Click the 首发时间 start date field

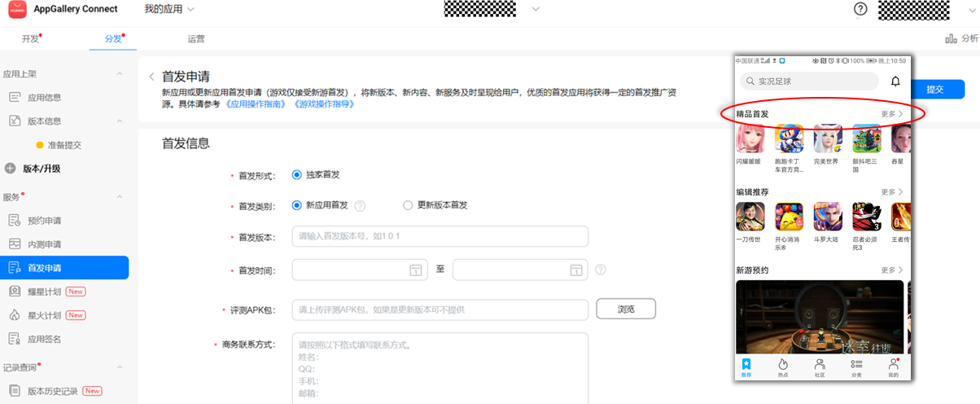pos(360,270)
